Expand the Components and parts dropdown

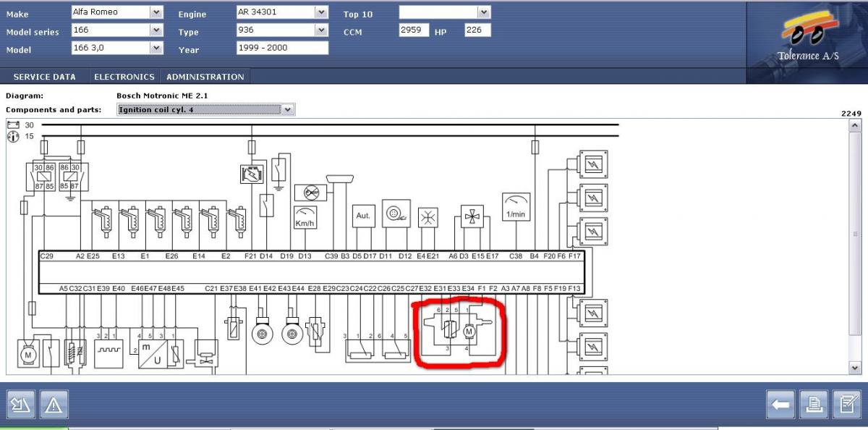point(288,109)
